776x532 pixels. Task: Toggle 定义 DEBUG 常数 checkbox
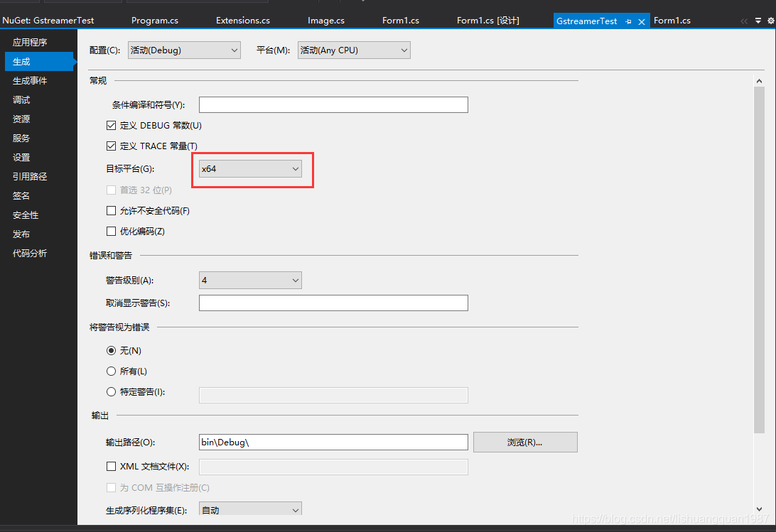click(111, 126)
